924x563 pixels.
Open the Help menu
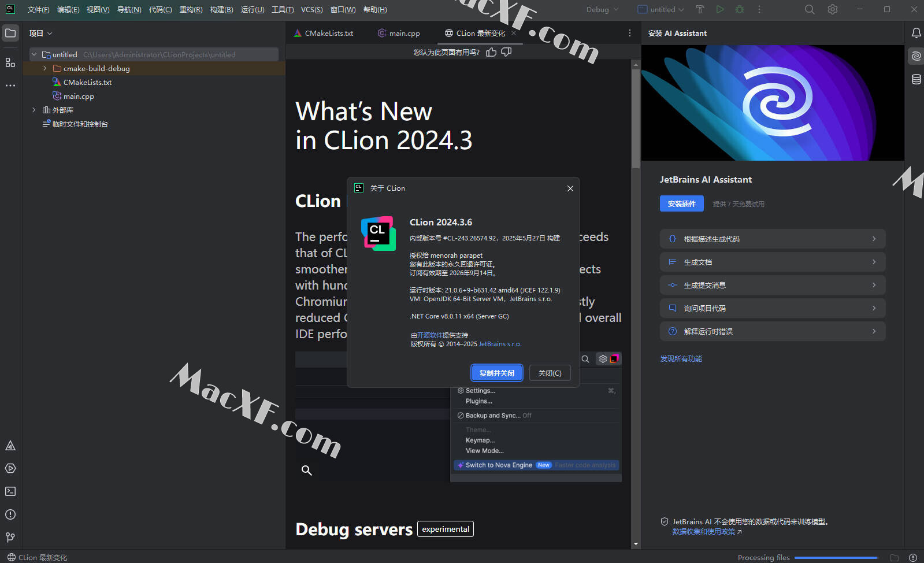pyautogui.click(x=375, y=9)
